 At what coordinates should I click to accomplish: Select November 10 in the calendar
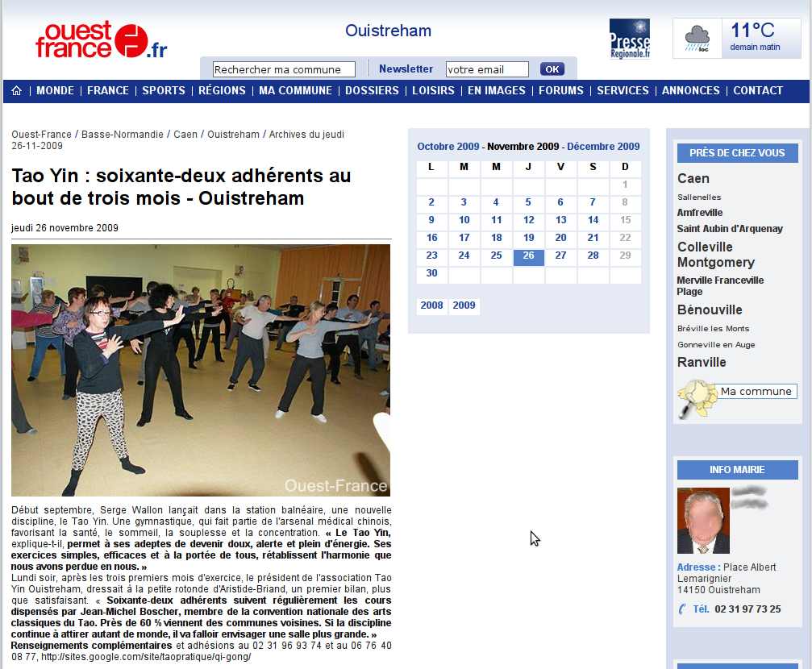tap(464, 220)
